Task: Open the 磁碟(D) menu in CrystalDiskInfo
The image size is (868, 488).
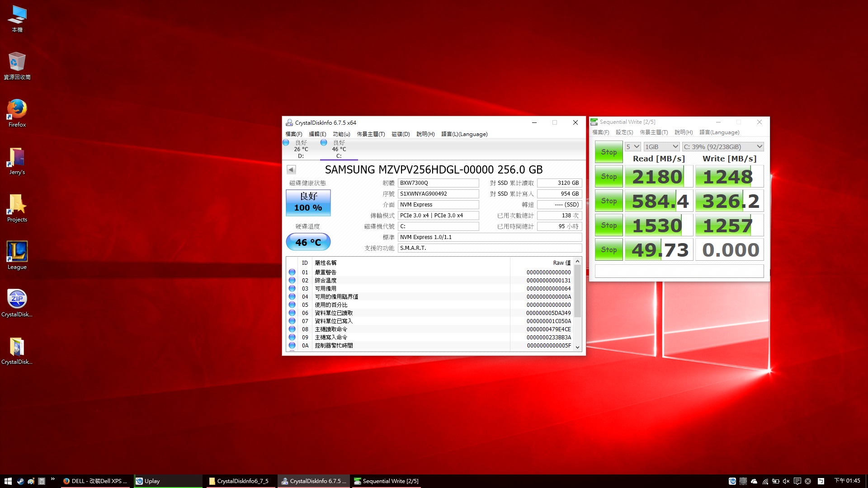Action: click(401, 134)
